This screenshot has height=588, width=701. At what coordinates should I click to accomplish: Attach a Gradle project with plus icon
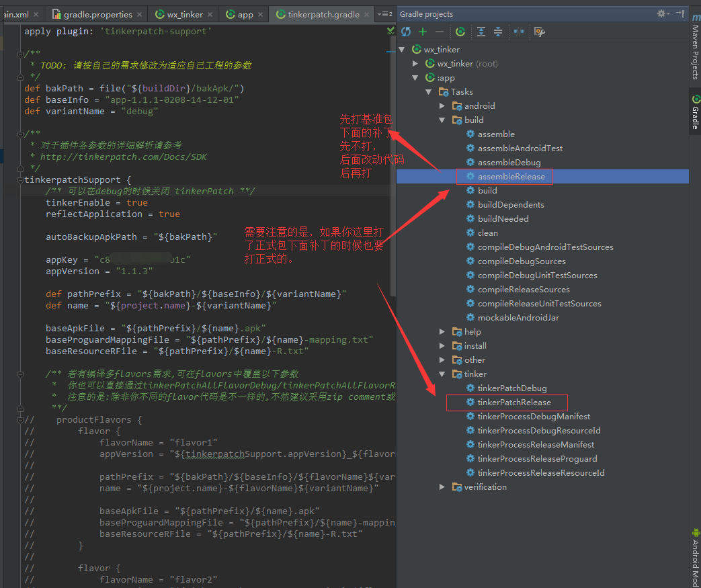tap(423, 32)
